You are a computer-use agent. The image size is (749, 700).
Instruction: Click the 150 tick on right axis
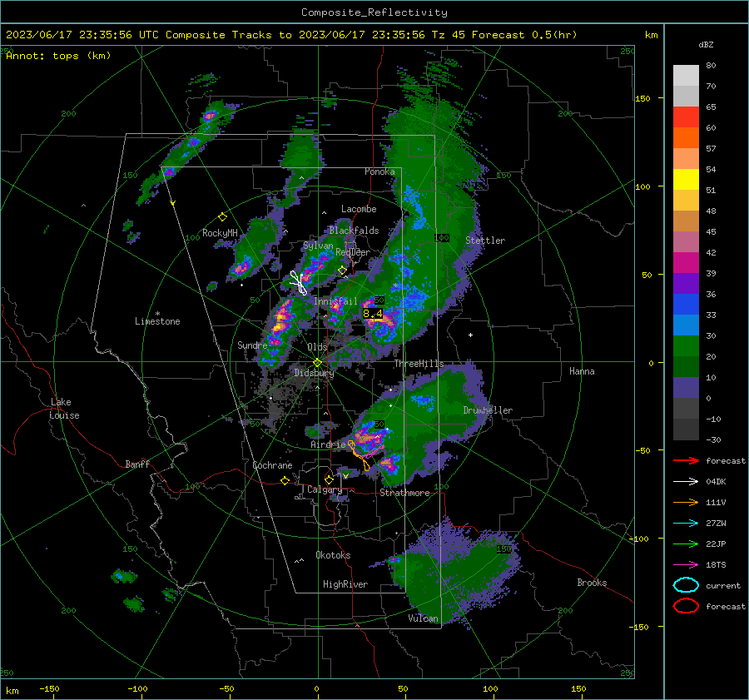click(x=643, y=98)
